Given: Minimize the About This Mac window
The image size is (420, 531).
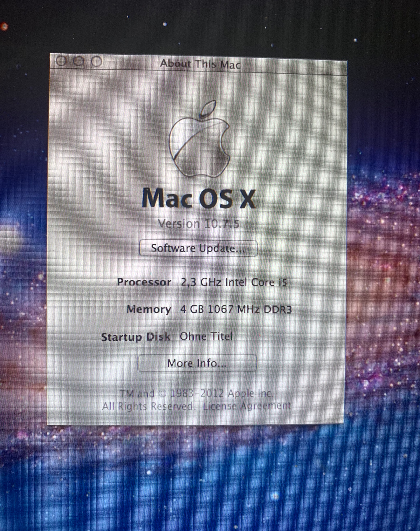Looking at the screenshot, I should click(x=79, y=62).
